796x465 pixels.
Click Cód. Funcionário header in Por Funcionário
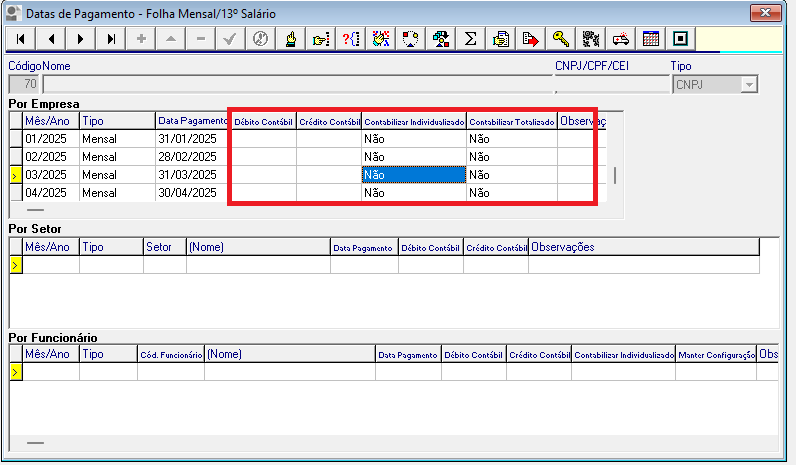click(171, 354)
